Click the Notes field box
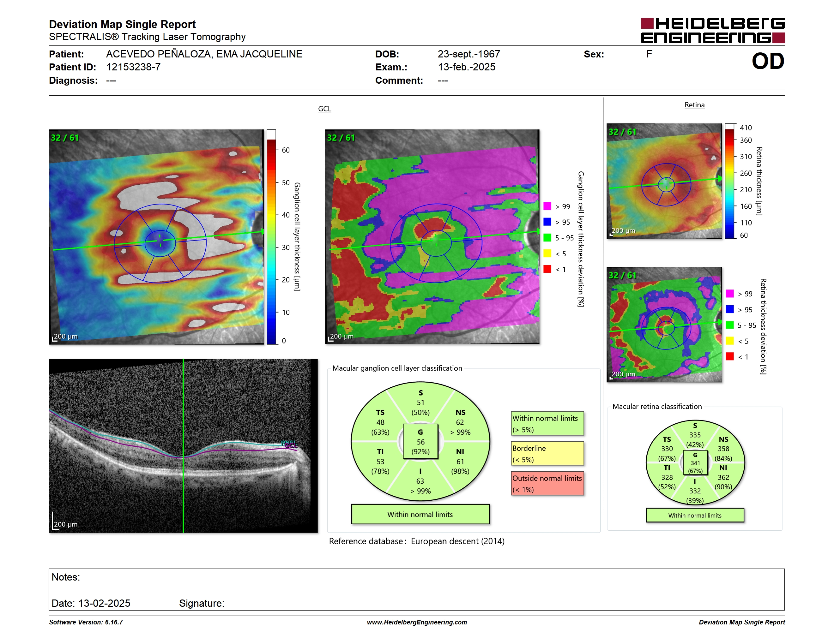 click(417, 589)
